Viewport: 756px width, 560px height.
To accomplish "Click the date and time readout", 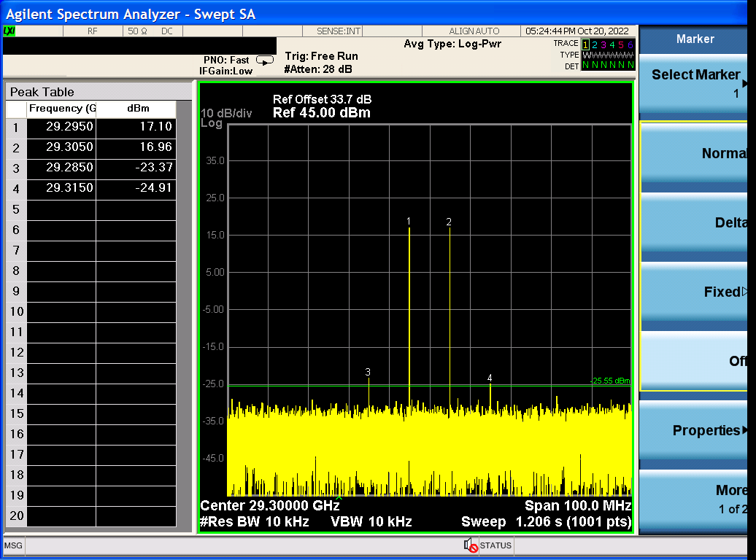I will coord(577,31).
